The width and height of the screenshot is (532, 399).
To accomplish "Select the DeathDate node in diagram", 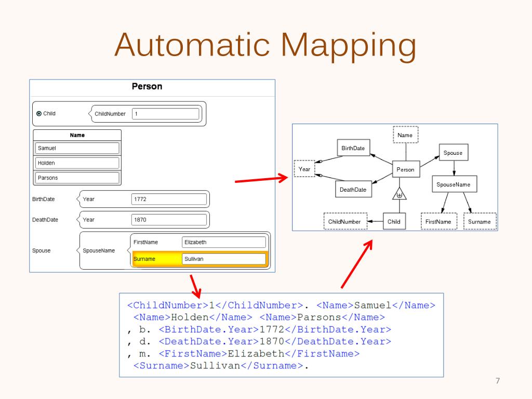I will pos(353,189).
